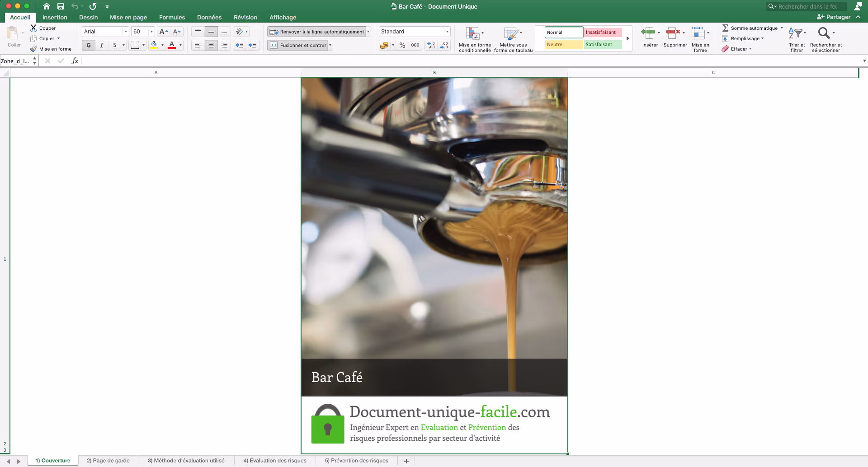Open sheet 2) Page de garde
The height and width of the screenshot is (467, 868).
108,461
